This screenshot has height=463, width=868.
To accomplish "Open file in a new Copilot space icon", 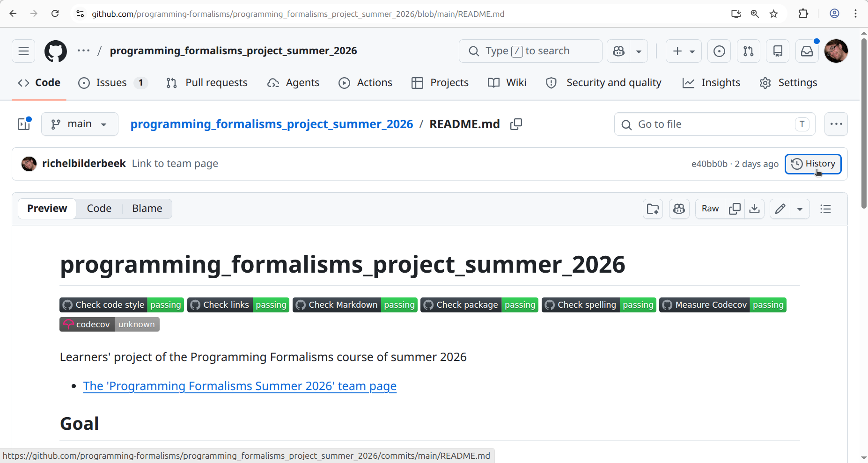I will [x=653, y=209].
